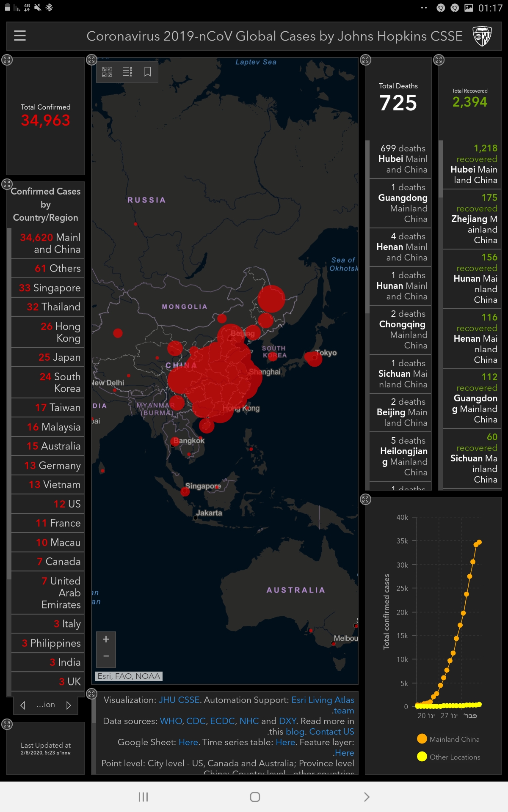Open the CDC data source link

[x=196, y=721]
